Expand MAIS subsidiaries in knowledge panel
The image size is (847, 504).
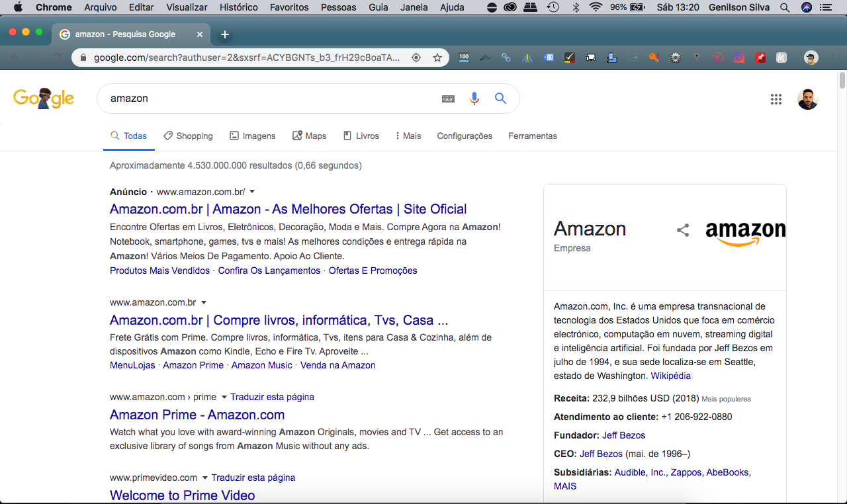tap(565, 486)
